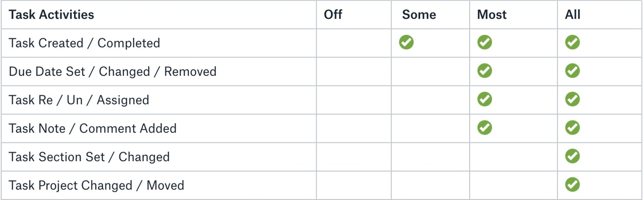Click the Task Section Set / Changed label
This screenshot has height=200, width=644.
tap(89, 157)
